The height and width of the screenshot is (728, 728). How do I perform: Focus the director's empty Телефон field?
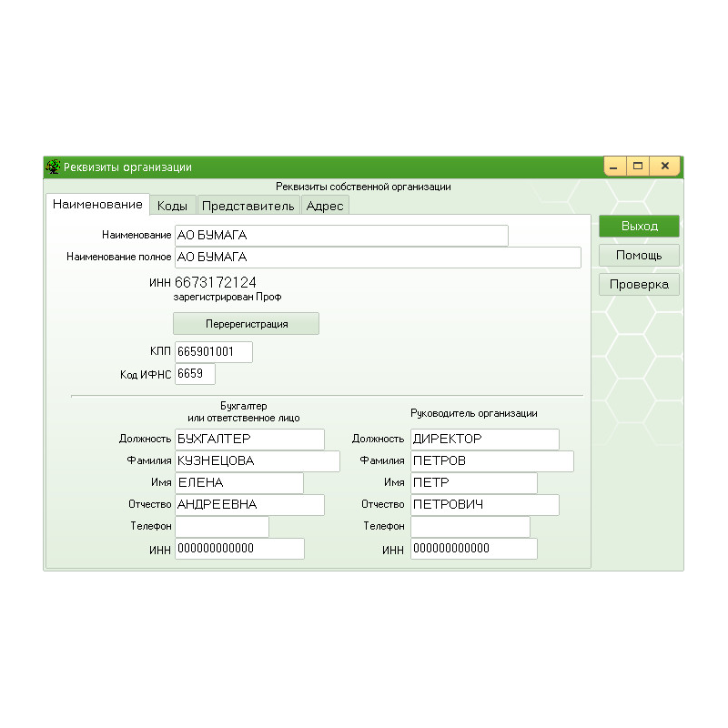470,526
